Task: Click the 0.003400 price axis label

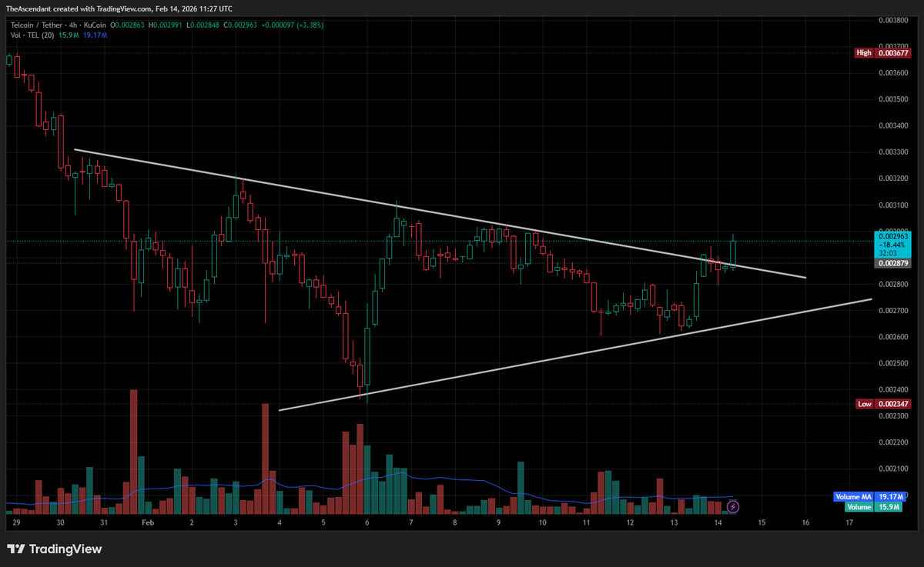Action: point(892,126)
